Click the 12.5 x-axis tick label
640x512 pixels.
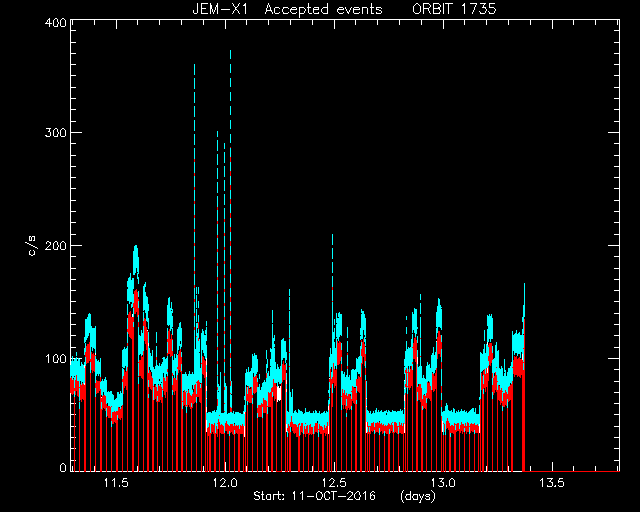(334, 483)
